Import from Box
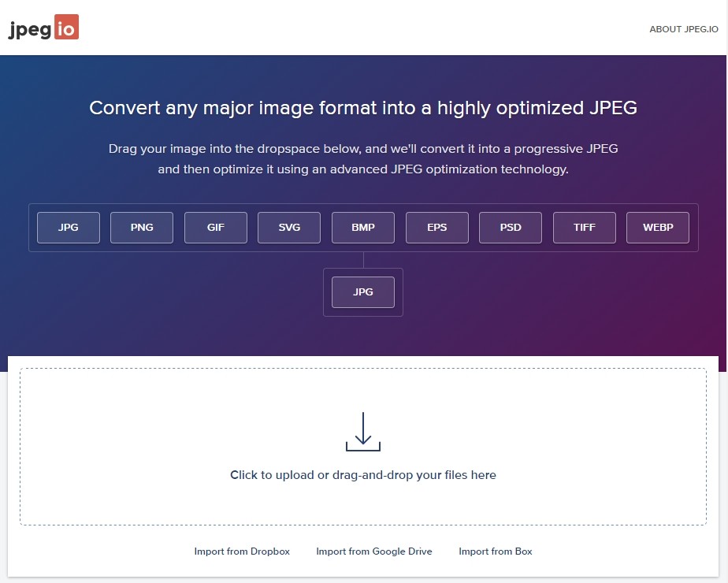 click(496, 551)
